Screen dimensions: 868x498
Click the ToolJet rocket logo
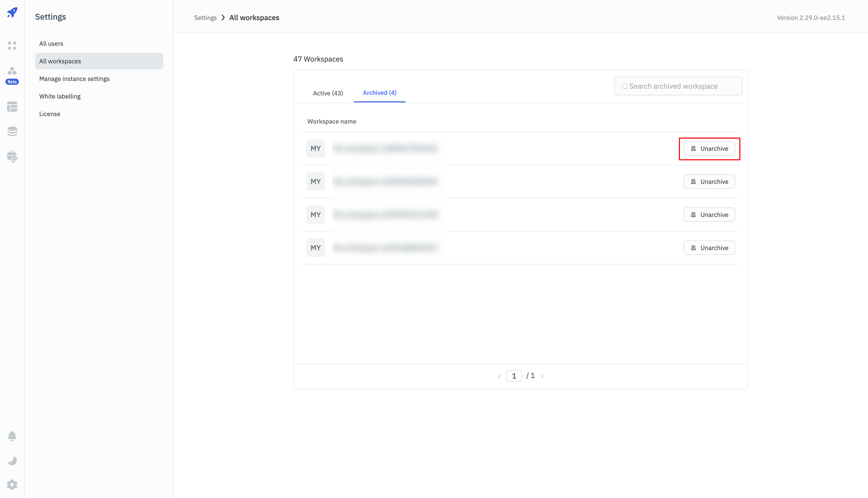coord(12,13)
